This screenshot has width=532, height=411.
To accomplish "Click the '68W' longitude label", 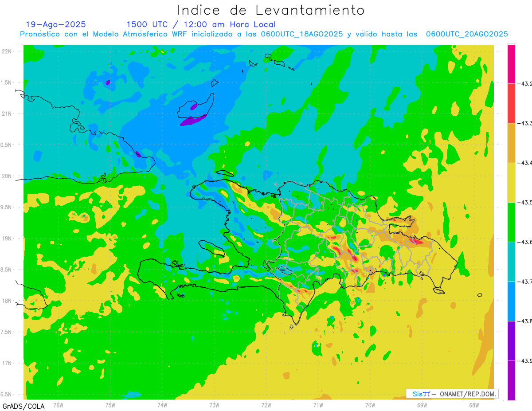I will (x=473, y=405).
